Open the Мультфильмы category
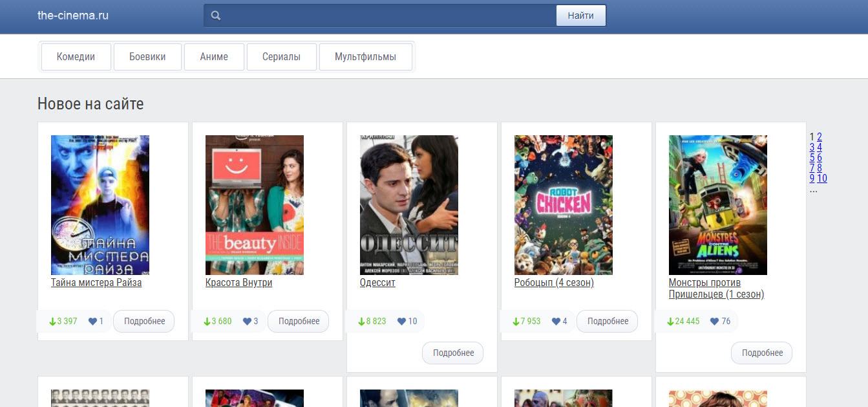868x407 pixels. 366,57
